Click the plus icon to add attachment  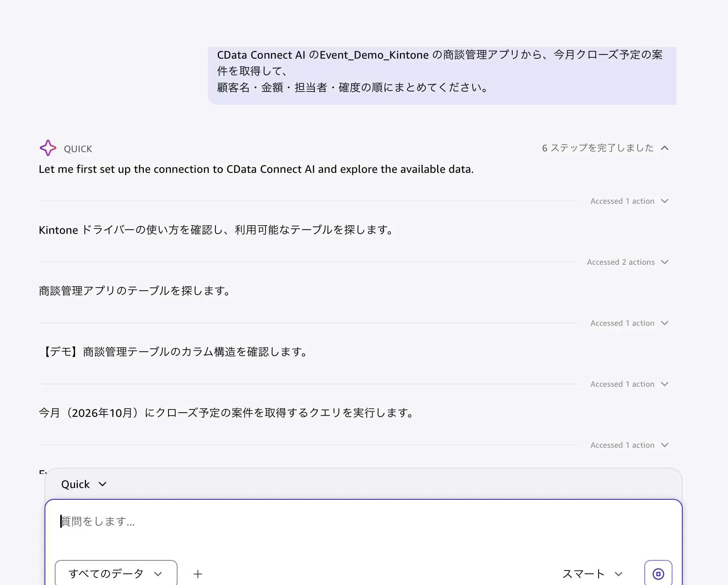coord(198,574)
